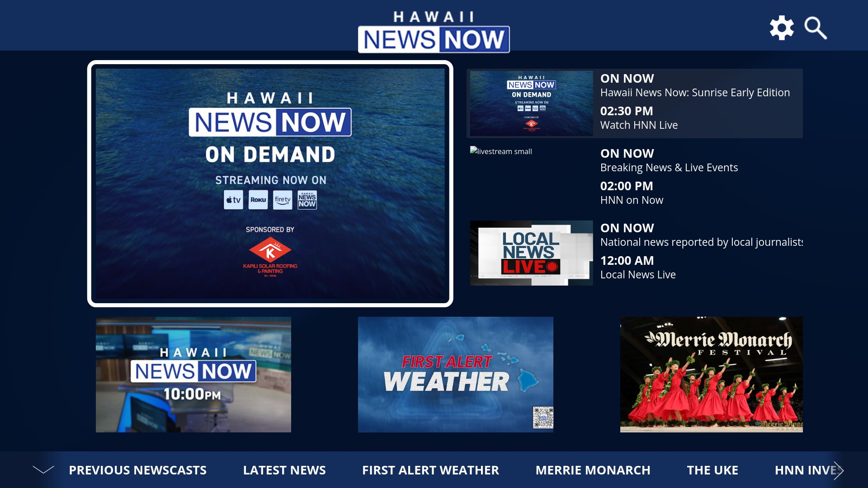Open the LATEST NEWS section
This screenshot has height=488, width=868.
click(284, 470)
